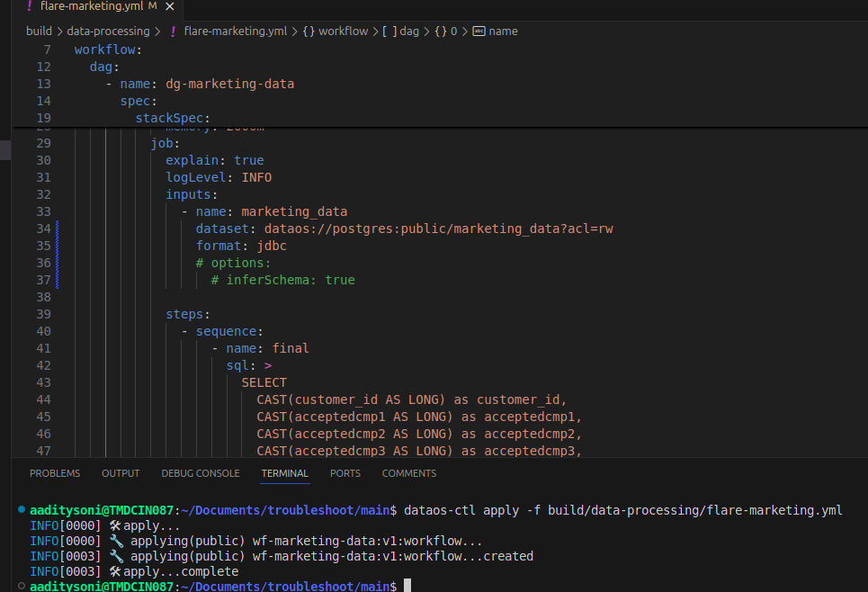This screenshot has height=592, width=868.
Task: Switch to the PROBLEMS panel tab
Action: pyautogui.click(x=55, y=473)
